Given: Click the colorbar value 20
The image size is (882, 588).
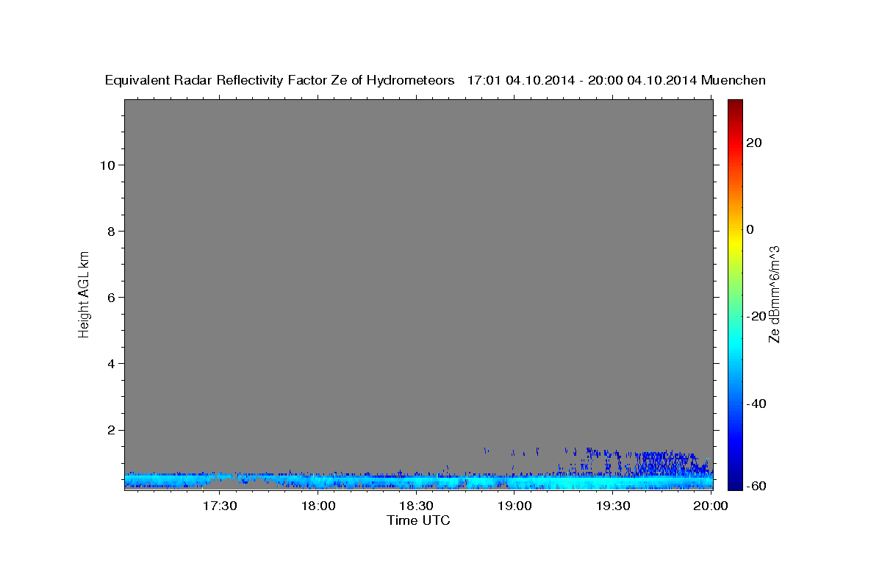Looking at the screenshot, I should pos(754,143).
